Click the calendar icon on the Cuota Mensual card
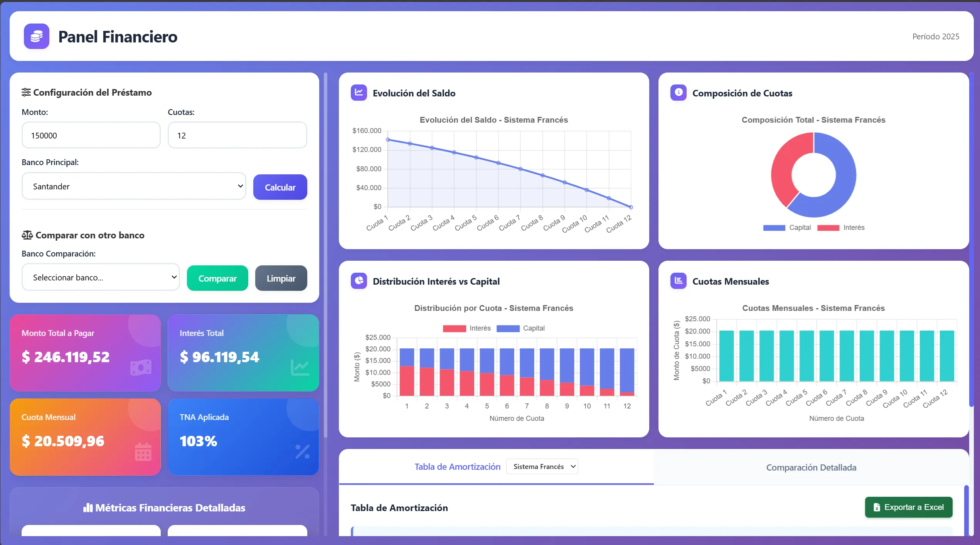Viewport: 980px width, 545px height. click(143, 451)
